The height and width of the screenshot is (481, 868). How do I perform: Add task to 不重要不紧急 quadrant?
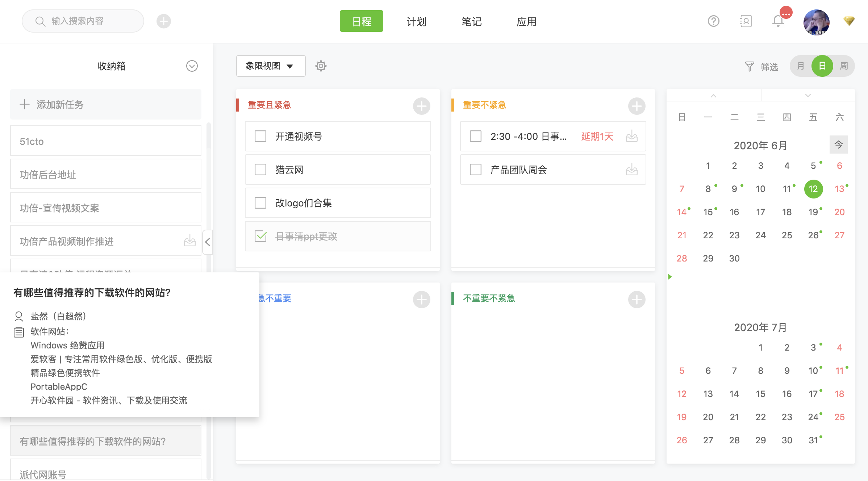click(637, 300)
